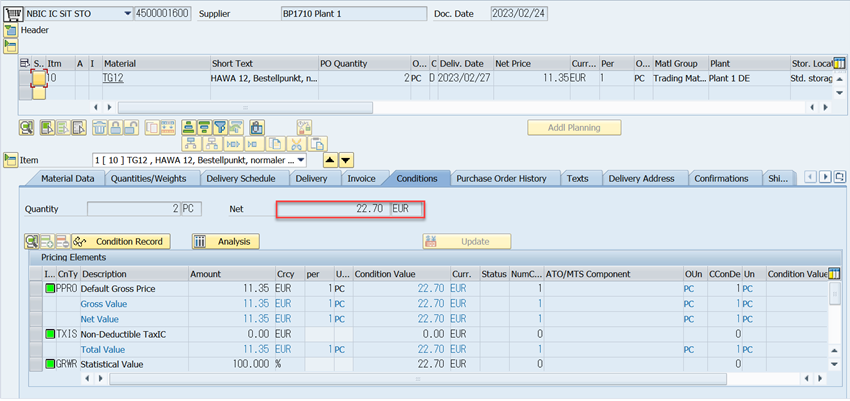Select the Gross Value row selector
The width and height of the screenshot is (850, 401).
(35, 304)
